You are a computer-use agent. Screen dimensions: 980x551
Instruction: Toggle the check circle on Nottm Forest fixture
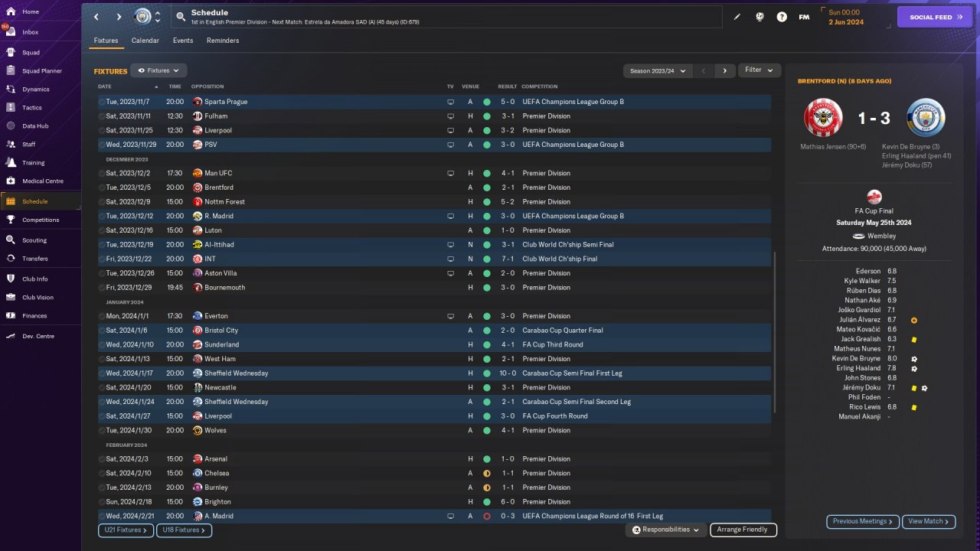(x=103, y=202)
